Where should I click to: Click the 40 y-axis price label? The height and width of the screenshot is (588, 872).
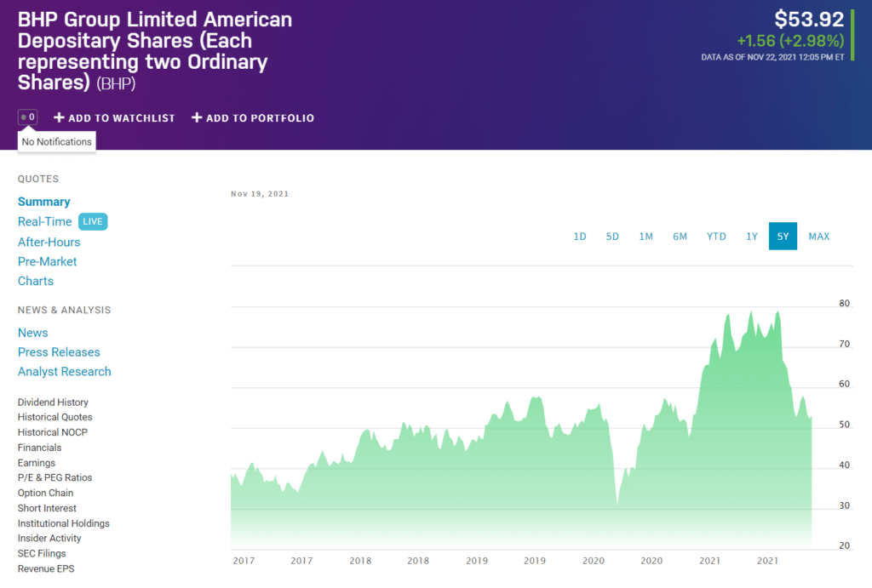[844, 465]
